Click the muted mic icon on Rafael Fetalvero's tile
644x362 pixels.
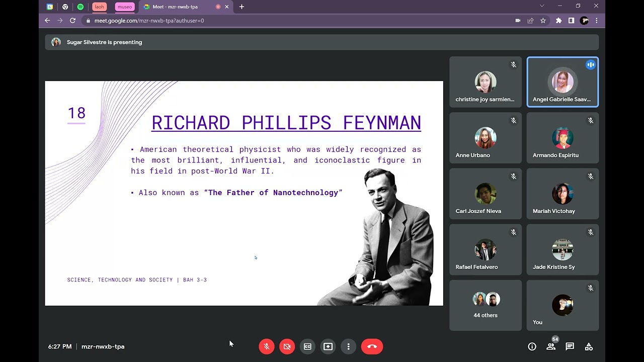click(514, 232)
